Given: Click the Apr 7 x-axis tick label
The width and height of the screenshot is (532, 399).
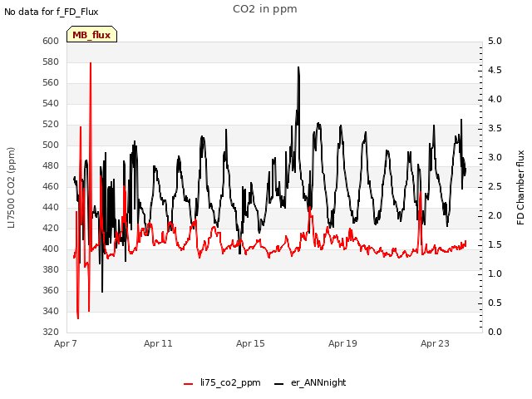Looking at the screenshot, I should click(66, 343).
